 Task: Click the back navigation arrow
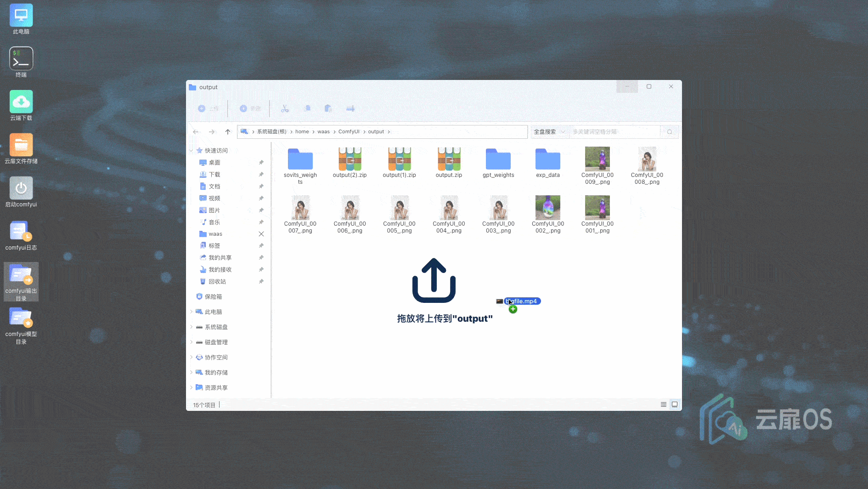196,132
